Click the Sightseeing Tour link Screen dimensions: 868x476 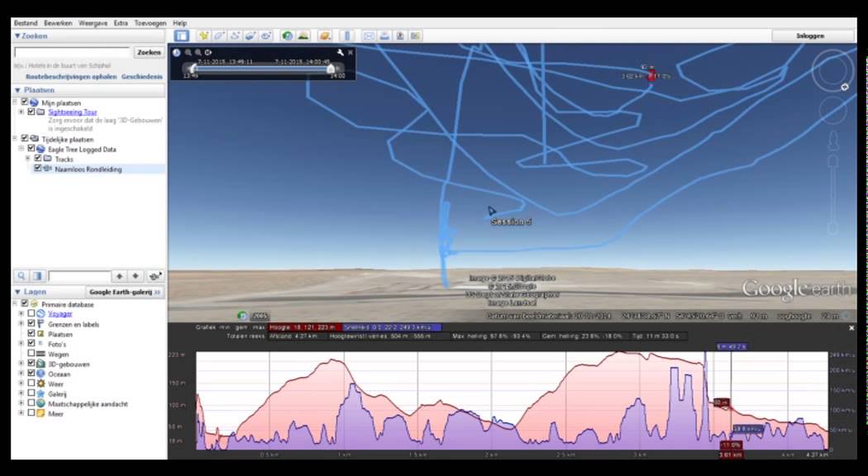73,112
